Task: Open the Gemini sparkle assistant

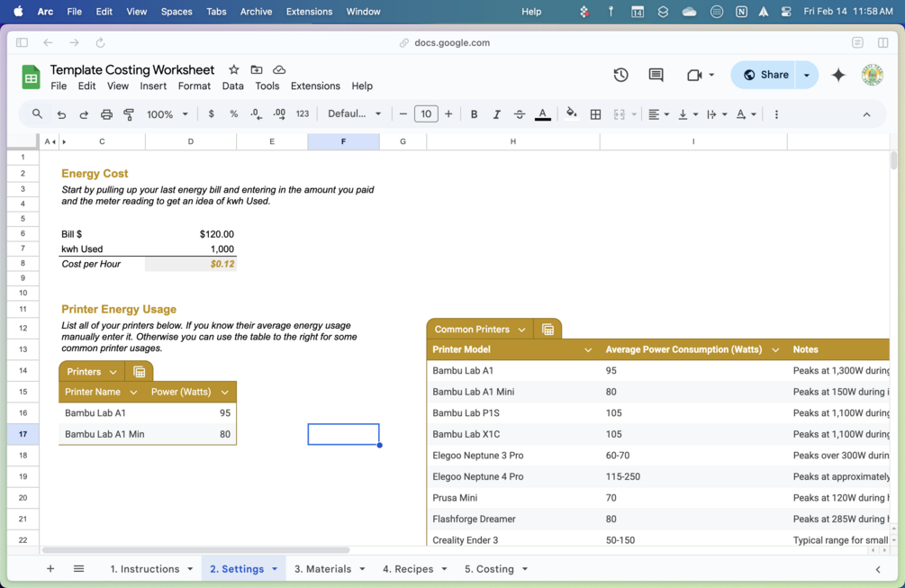Action: click(838, 75)
